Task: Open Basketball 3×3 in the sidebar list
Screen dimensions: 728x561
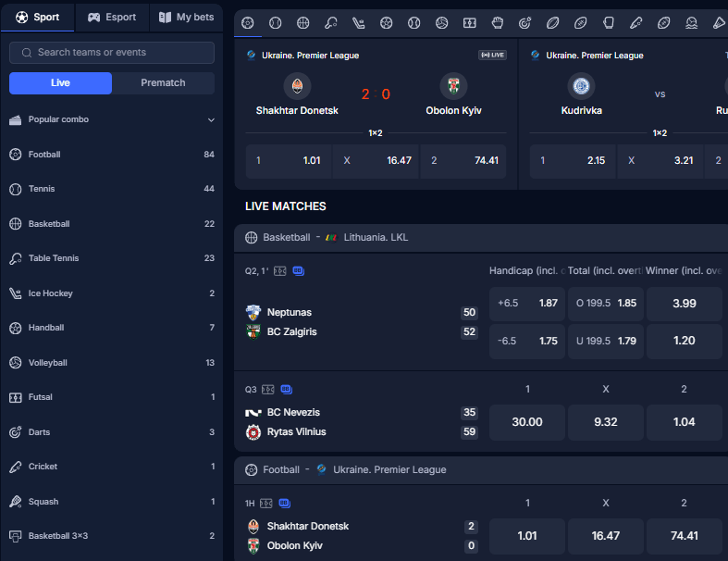Action: pos(112,536)
